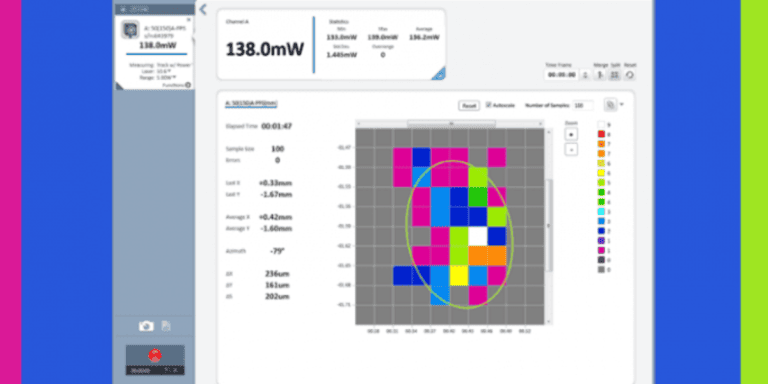Click the Last X value +0.33mm
768x384 pixels.
275,183
